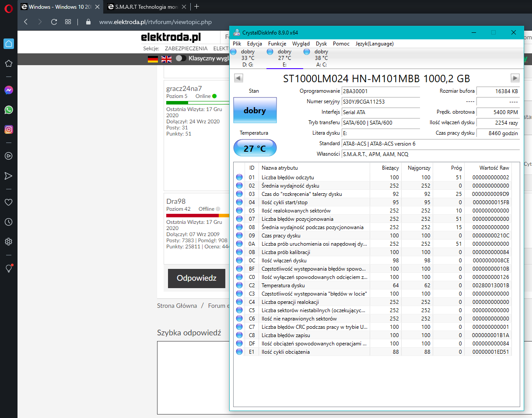Image resolution: width=532 pixels, height=418 pixels.
Task: Click the 5400 RPM value
Action: (x=498, y=112)
